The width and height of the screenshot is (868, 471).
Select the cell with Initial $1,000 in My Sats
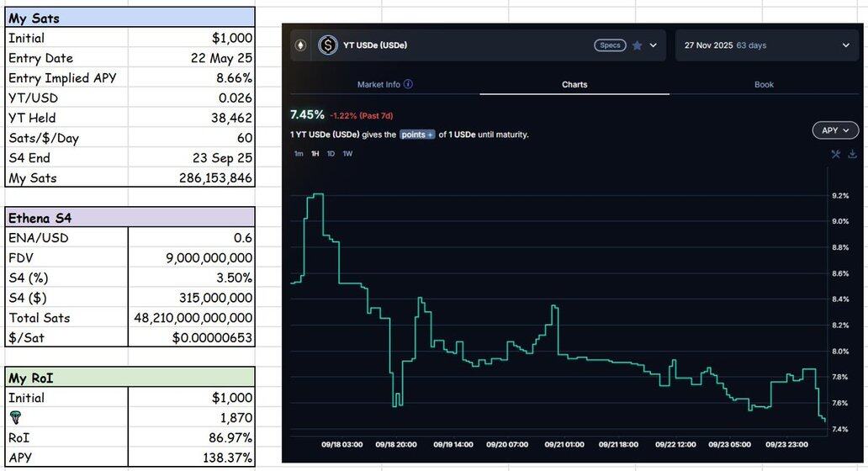(192, 38)
